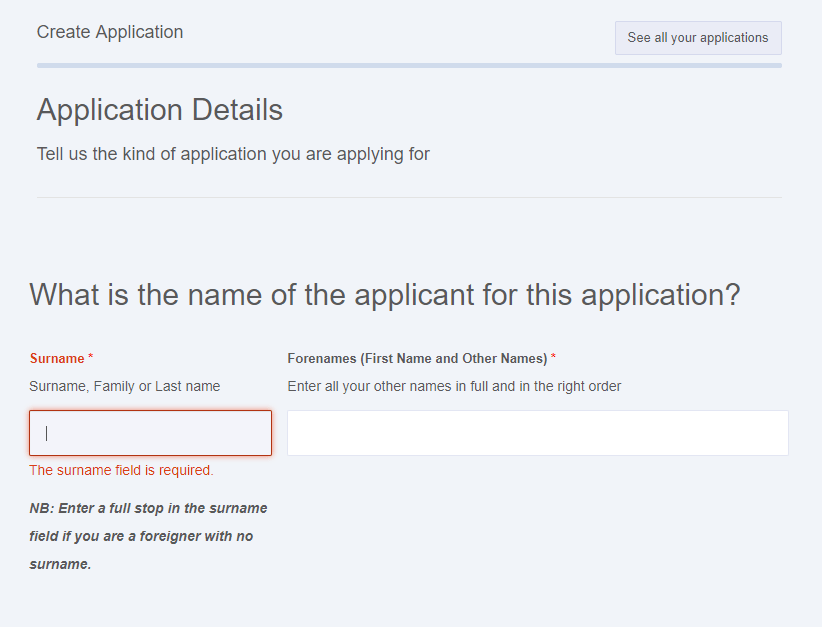This screenshot has height=627, width=822.
Task: Click the See all your applications button
Action: 697,38
